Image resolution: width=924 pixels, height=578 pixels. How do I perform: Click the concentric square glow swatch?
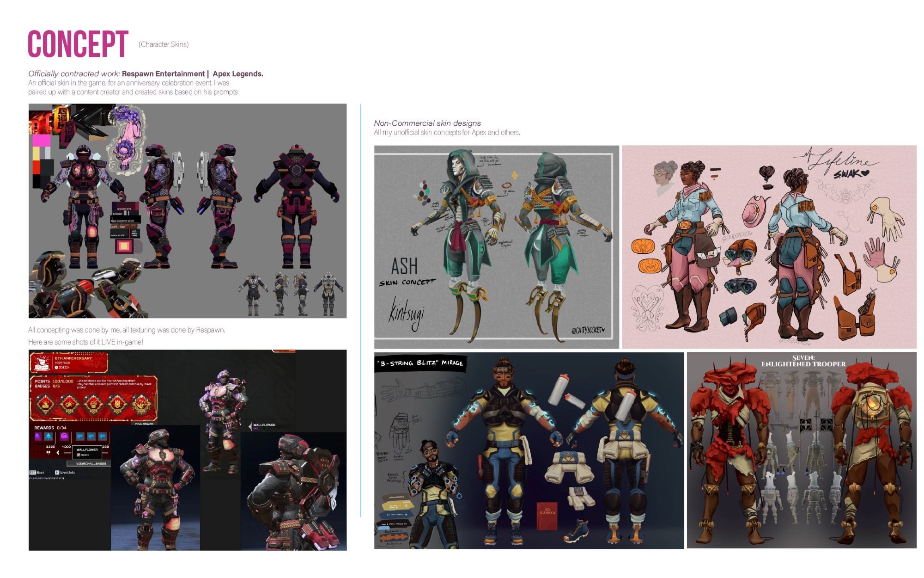124,246
